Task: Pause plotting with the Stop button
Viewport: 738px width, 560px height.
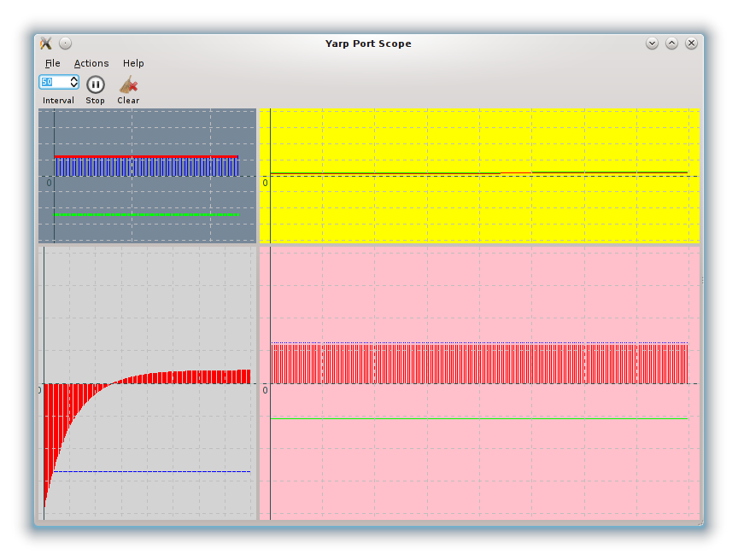Action: click(96, 85)
